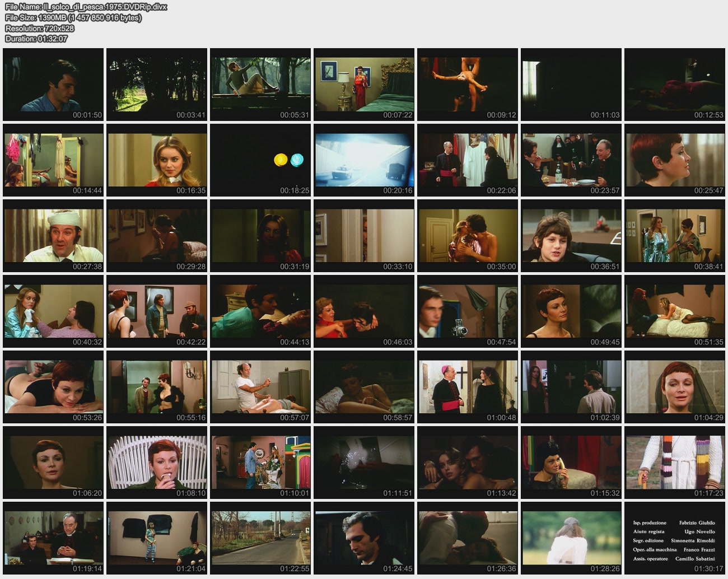This screenshot has width=728, height=579.
Task: Choose the bandaged-head man frame at 00:27:38
Action: pyautogui.click(x=53, y=236)
